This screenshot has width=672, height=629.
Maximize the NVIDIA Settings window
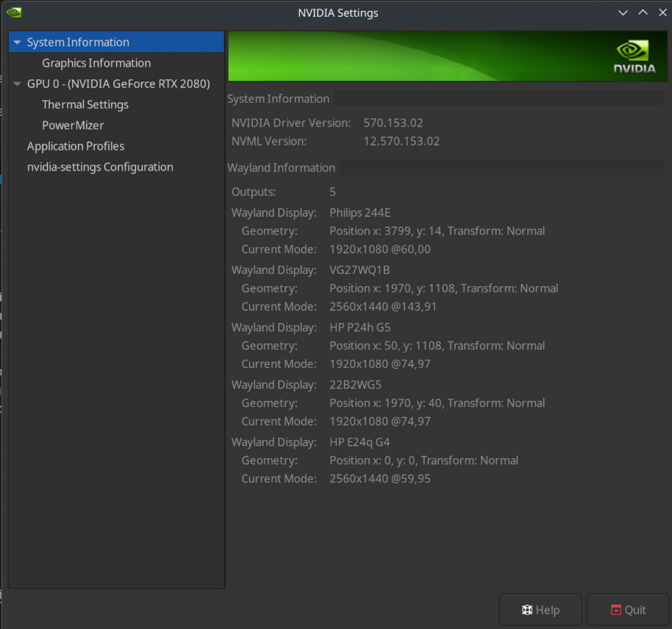point(642,13)
